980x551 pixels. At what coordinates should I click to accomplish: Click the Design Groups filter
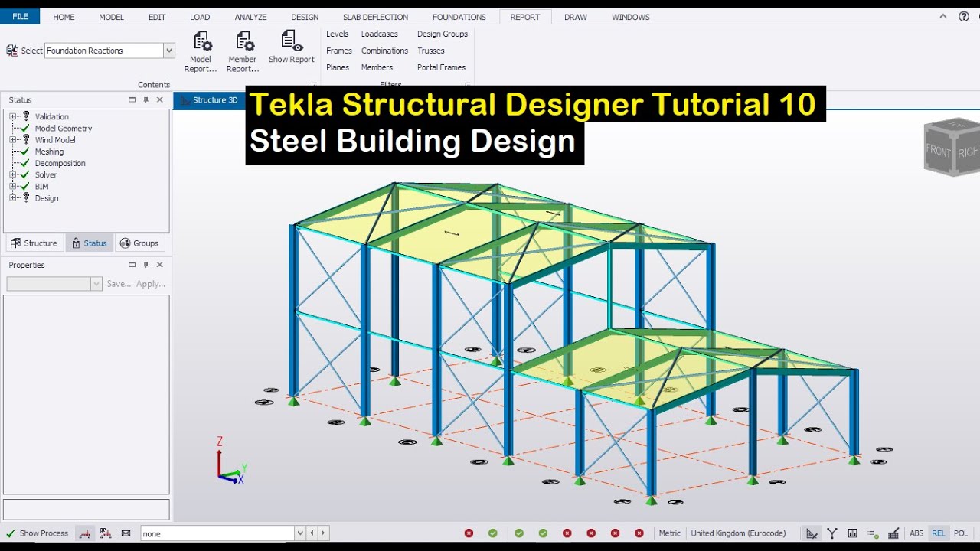443,34
